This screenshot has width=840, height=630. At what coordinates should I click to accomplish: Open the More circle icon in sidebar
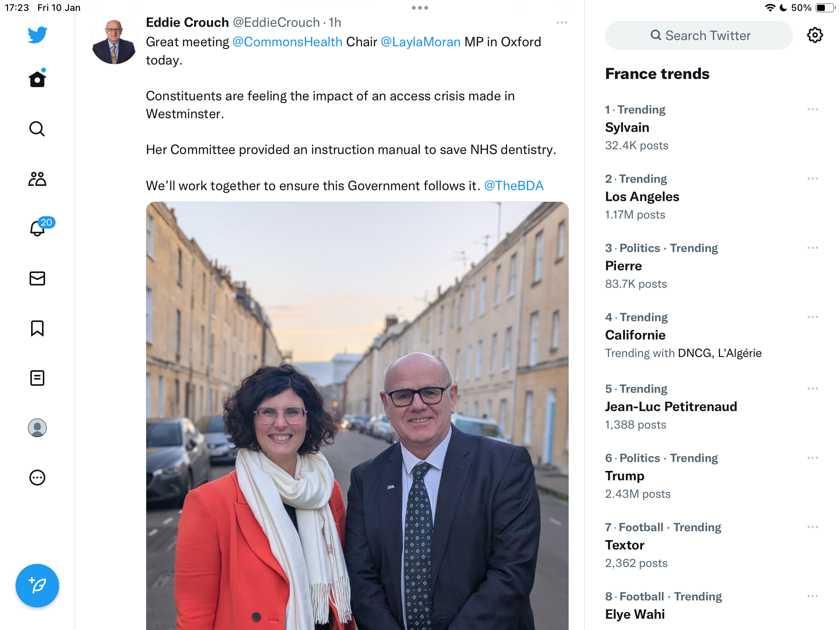point(37,478)
